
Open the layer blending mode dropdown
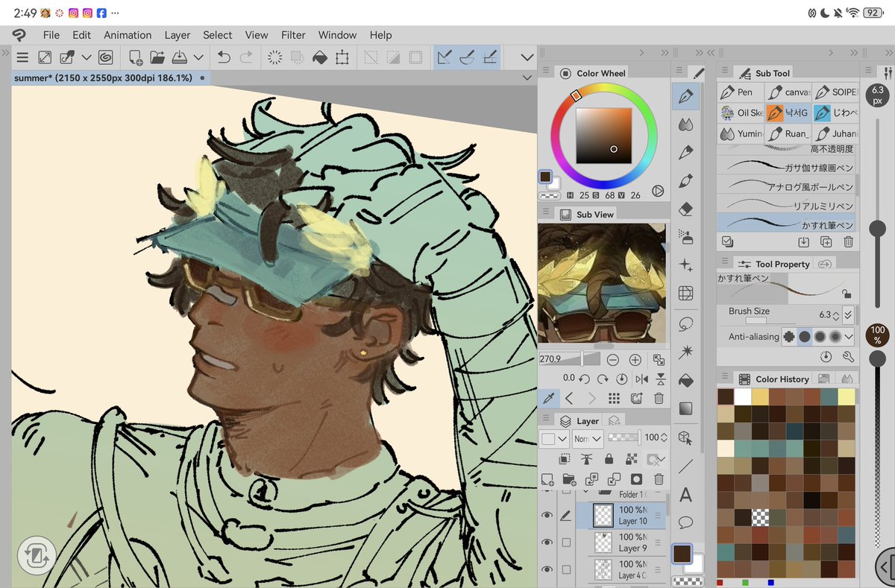tap(588, 439)
